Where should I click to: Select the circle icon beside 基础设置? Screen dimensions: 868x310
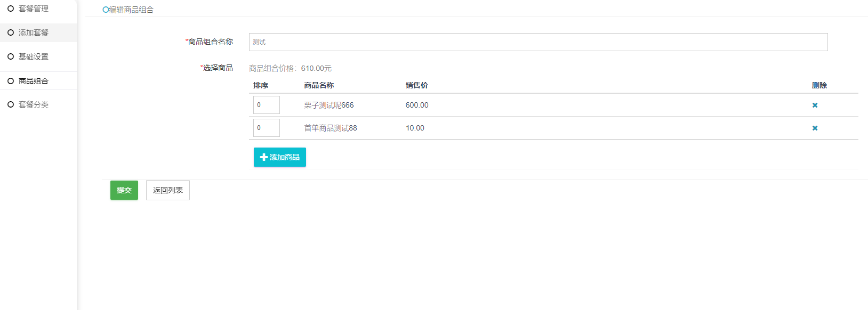click(x=11, y=56)
